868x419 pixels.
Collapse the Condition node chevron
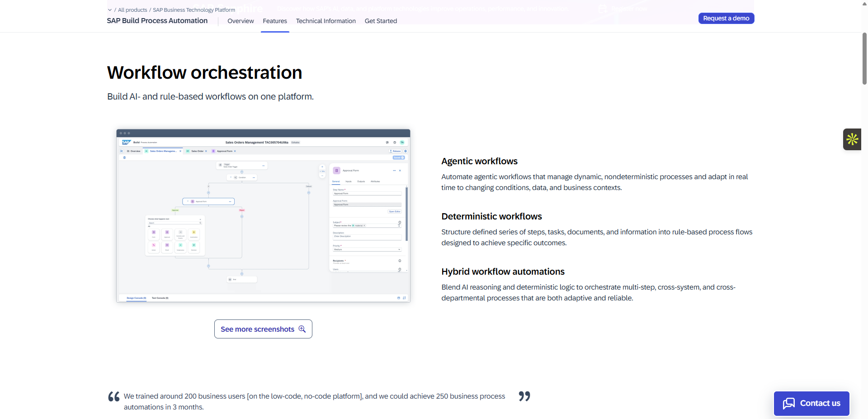click(231, 177)
